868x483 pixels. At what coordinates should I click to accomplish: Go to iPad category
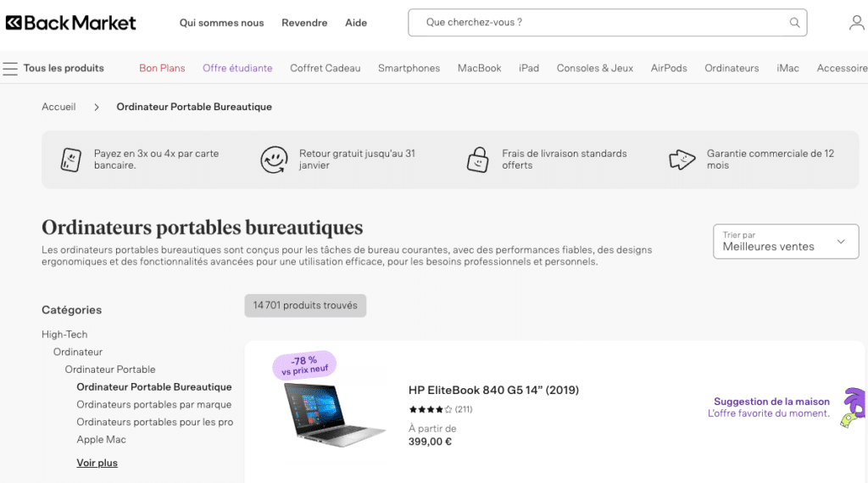529,68
